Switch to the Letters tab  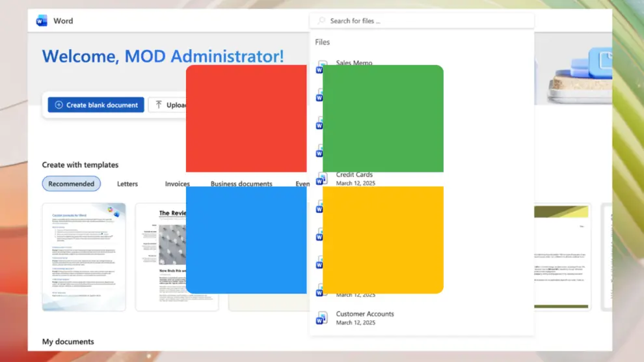pyautogui.click(x=127, y=184)
